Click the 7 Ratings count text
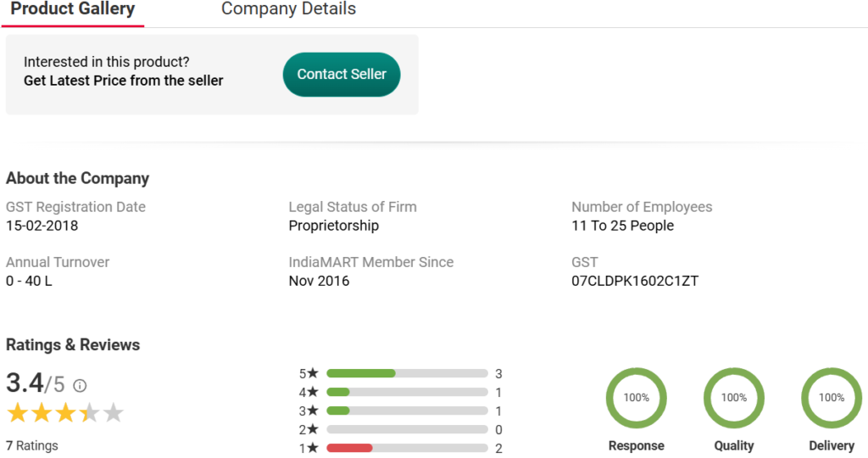Screen dimensions: 868x458 (32, 445)
